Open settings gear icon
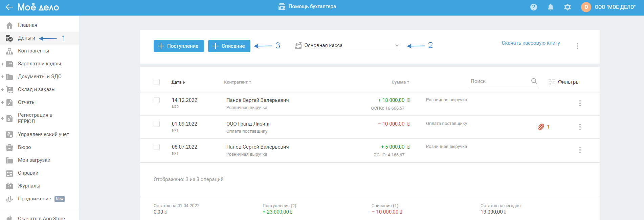 (x=568, y=7)
